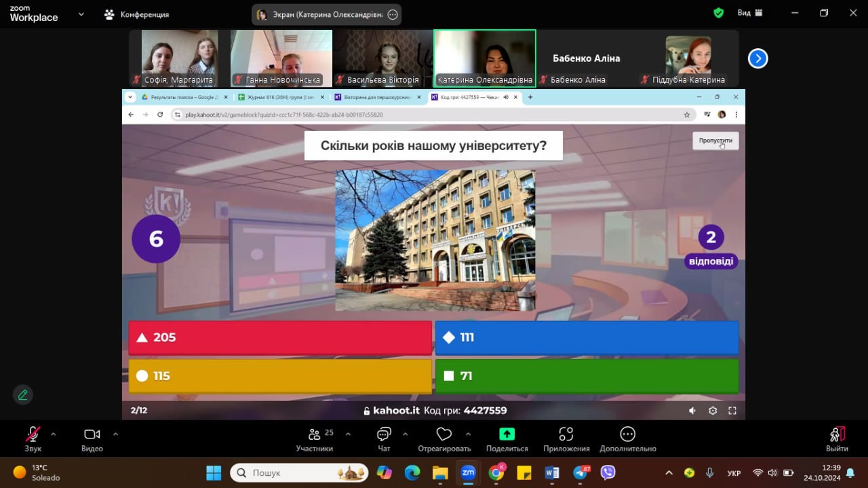
Task: Open the Zoom Workplace dropdown arrow
Action: [x=81, y=14]
